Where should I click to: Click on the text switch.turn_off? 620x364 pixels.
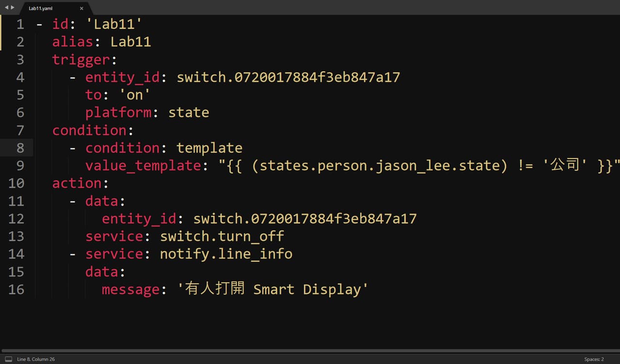click(x=222, y=237)
